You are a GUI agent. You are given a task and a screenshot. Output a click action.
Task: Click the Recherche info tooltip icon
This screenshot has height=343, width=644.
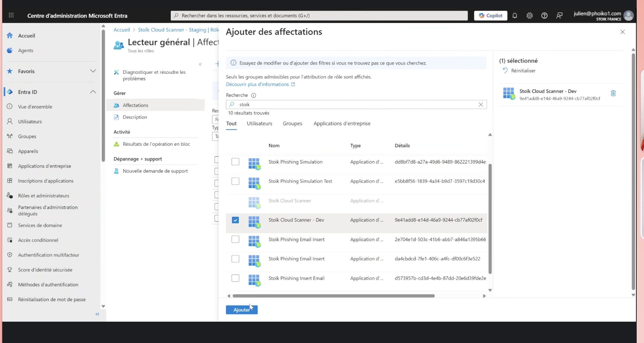tap(253, 95)
